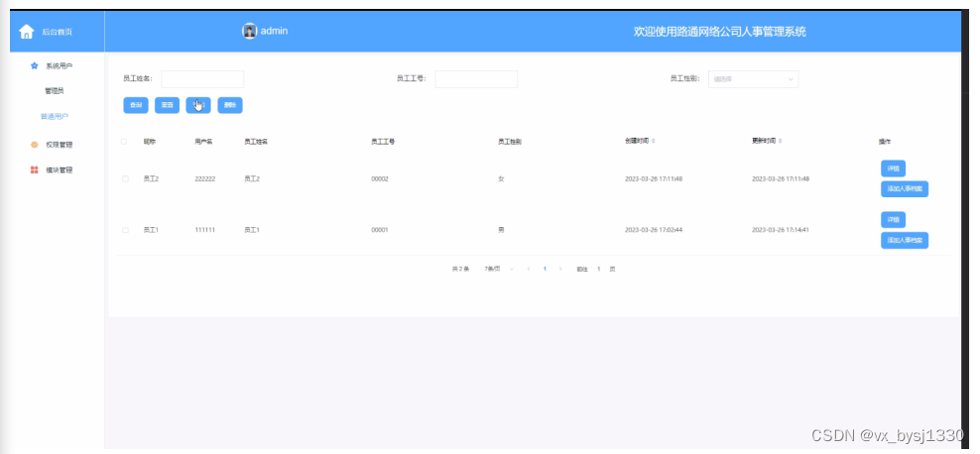The height and width of the screenshot is (454, 980).
Task: Sort by 更新时间 using its sort arrows
Action: (780, 141)
